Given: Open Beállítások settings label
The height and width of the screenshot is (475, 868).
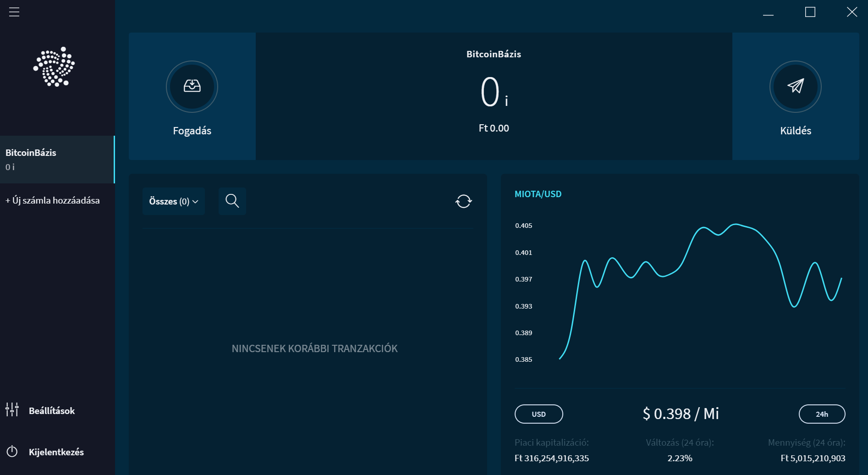Looking at the screenshot, I should click(x=52, y=411).
